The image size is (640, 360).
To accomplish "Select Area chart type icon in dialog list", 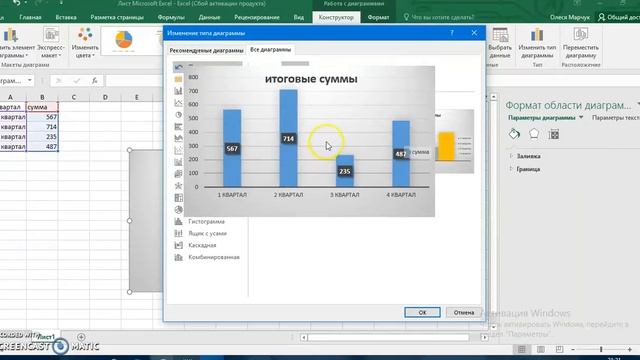I will click(178, 138).
